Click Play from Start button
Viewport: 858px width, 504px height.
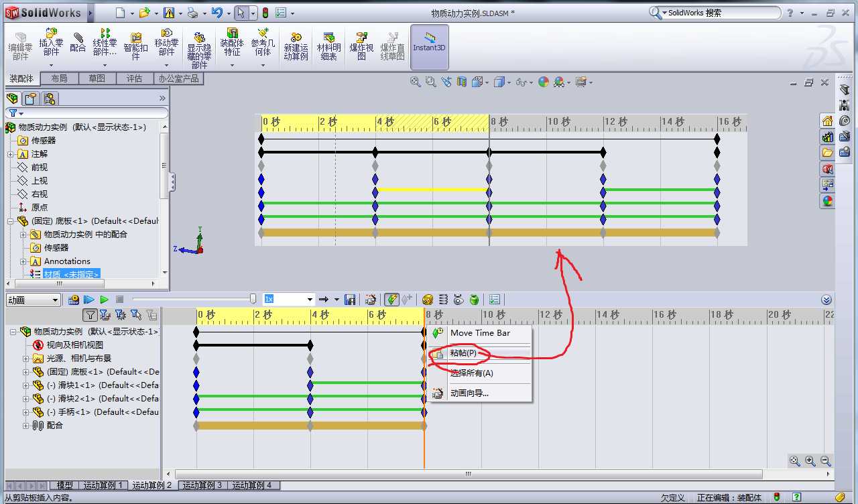(x=89, y=300)
